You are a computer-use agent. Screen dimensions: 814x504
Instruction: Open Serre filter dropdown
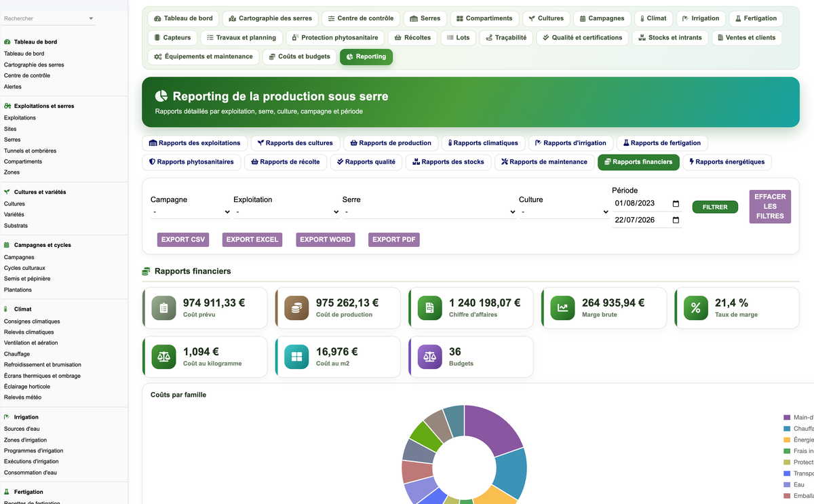429,212
